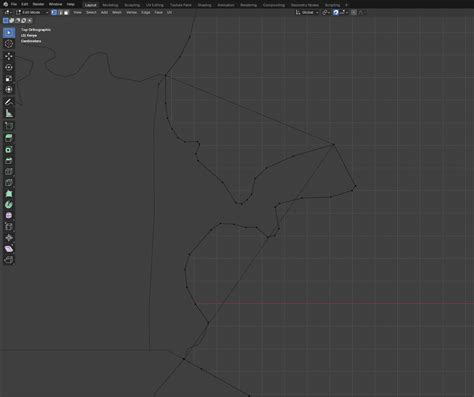The width and height of the screenshot is (474, 397).
Task: Open the Face menu
Action: click(158, 12)
